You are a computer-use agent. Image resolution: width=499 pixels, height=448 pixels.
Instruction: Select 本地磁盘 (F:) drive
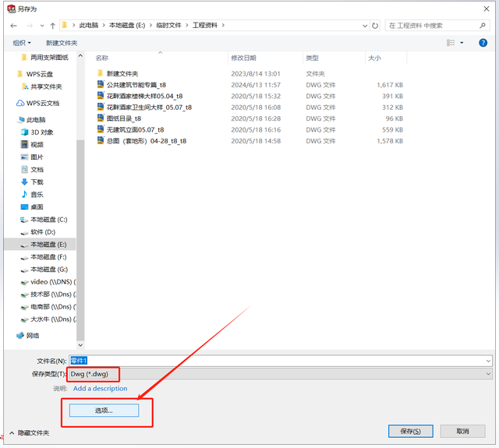(x=48, y=257)
